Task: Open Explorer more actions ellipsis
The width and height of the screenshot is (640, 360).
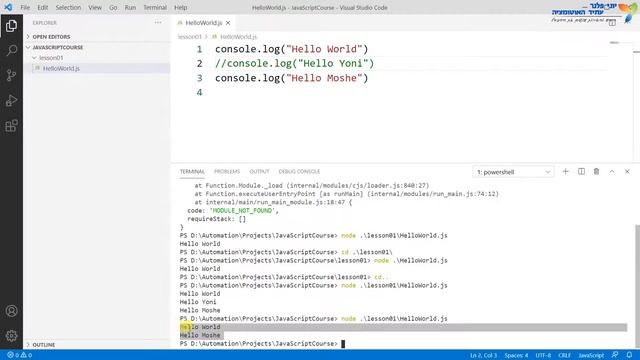Action: click(x=158, y=23)
